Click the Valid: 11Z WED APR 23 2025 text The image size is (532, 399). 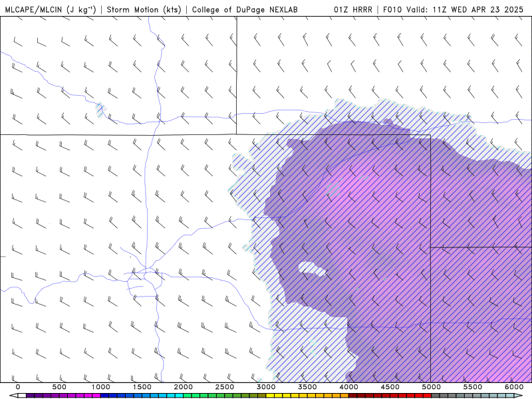coord(465,9)
